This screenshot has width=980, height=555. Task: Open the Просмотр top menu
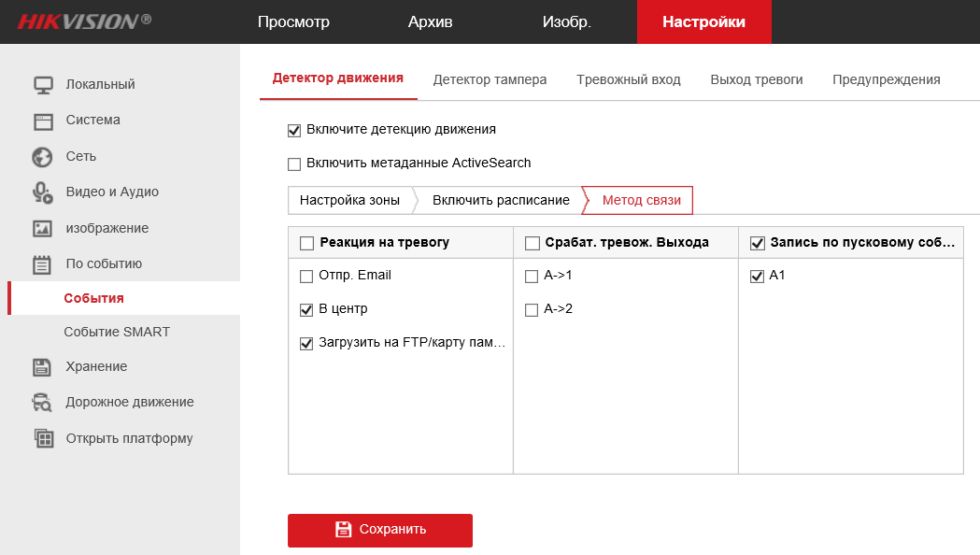[293, 21]
